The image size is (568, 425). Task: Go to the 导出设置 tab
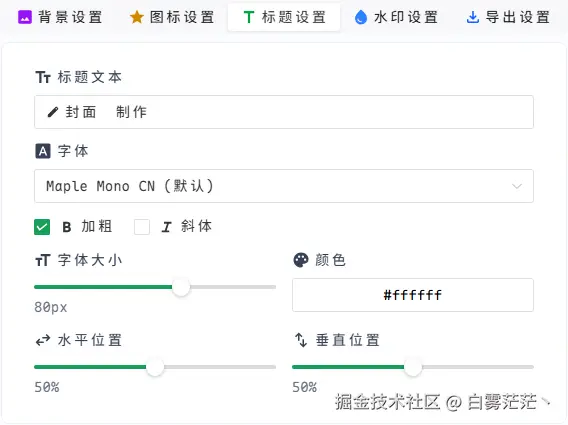click(508, 17)
